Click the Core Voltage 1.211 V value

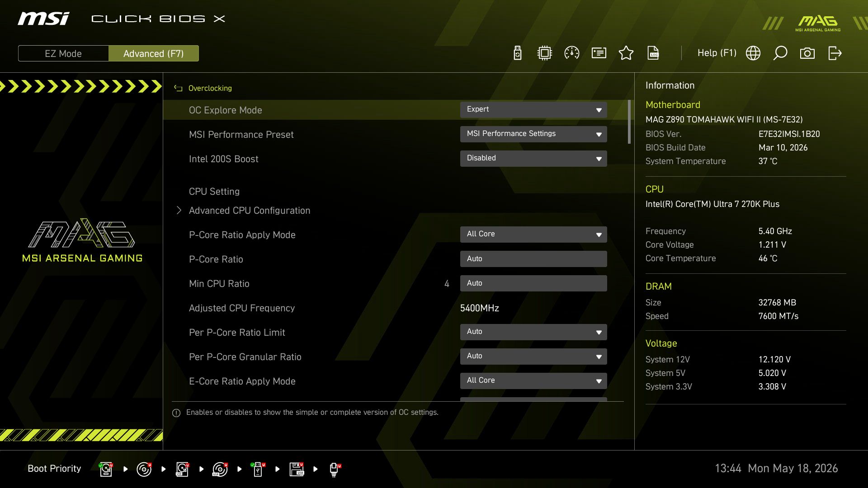coord(772,245)
